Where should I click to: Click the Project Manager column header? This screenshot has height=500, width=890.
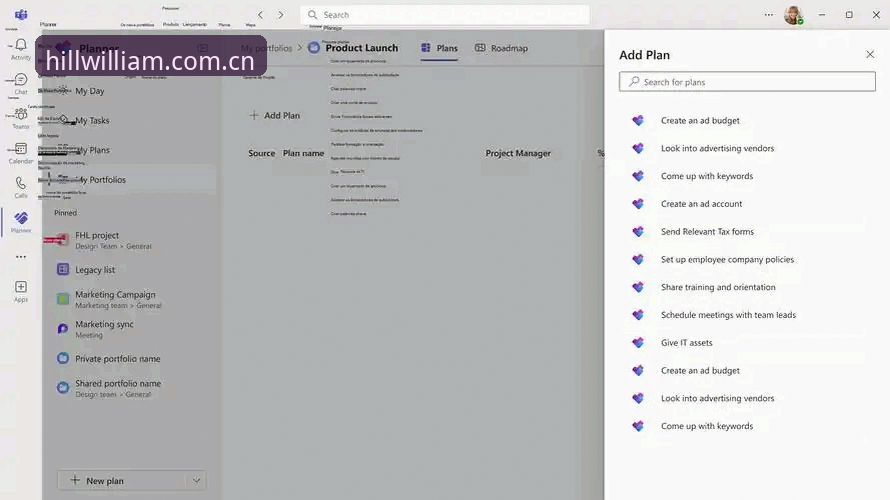click(x=518, y=153)
